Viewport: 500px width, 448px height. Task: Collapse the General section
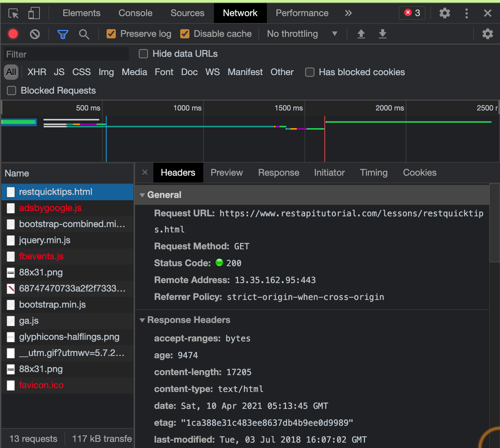[142, 195]
